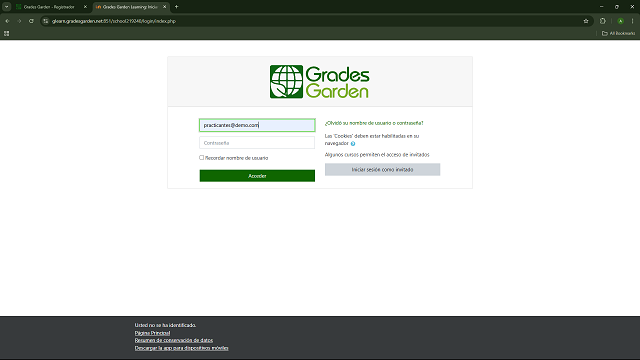Image resolution: width=640 pixels, height=360 pixels.
Task: Restore down the browser window
Action: (617, 7)
